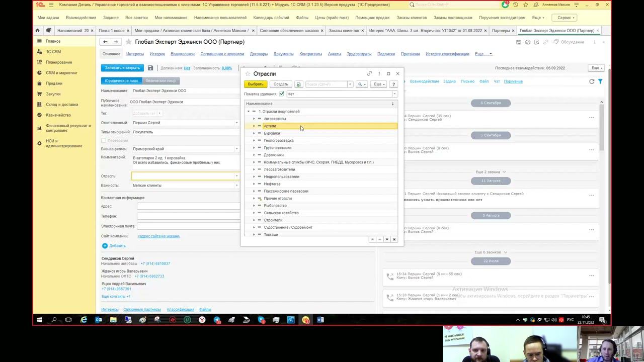Click the yellow Выбрать button
This screenshot has width=644, height=362.
click(256, 84)
